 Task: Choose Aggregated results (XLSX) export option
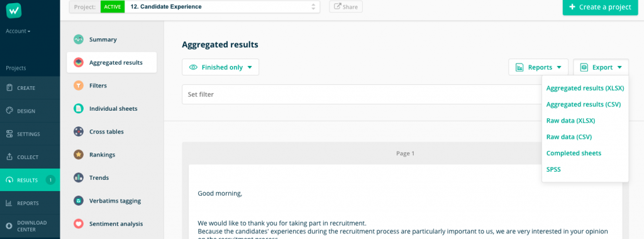point(586,88)
